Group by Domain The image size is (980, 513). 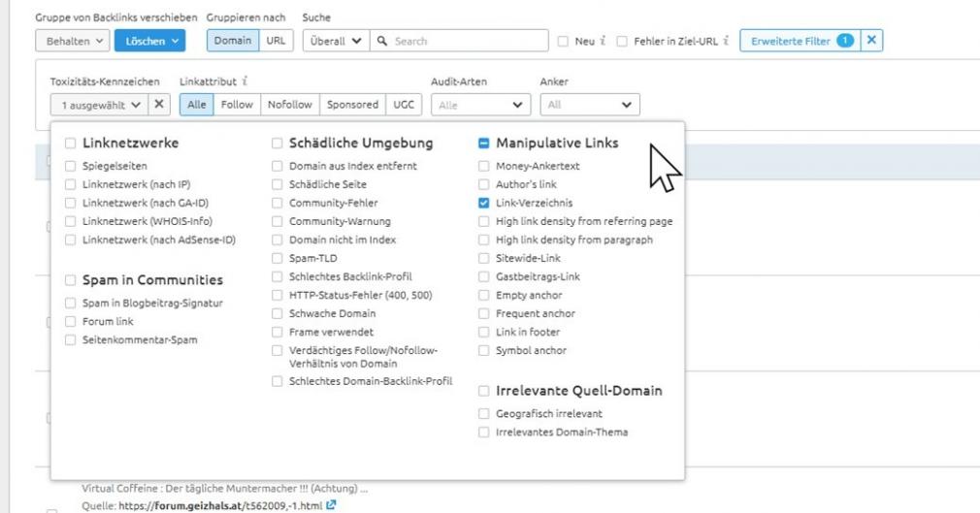pos(233,41)
